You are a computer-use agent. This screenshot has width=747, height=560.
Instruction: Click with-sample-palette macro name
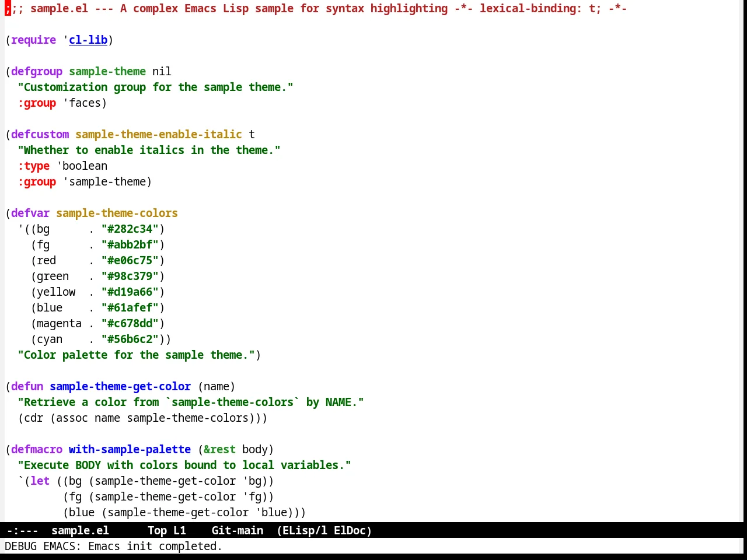[x=130, y=449]
